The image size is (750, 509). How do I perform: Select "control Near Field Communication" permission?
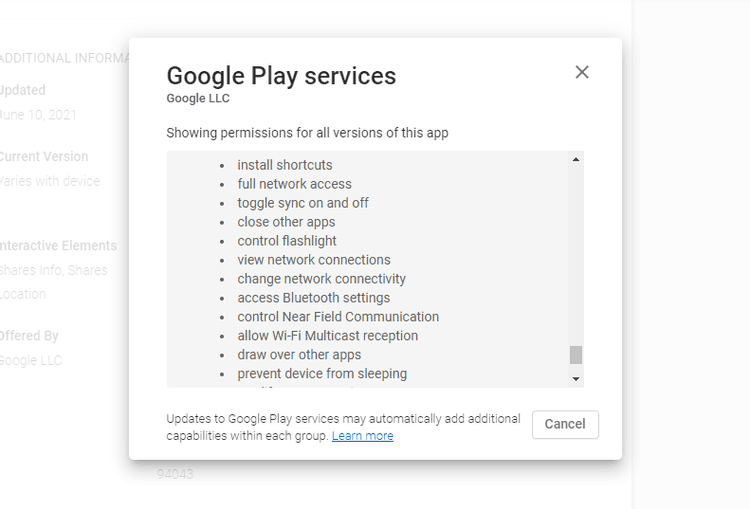(x=338, y=317)
